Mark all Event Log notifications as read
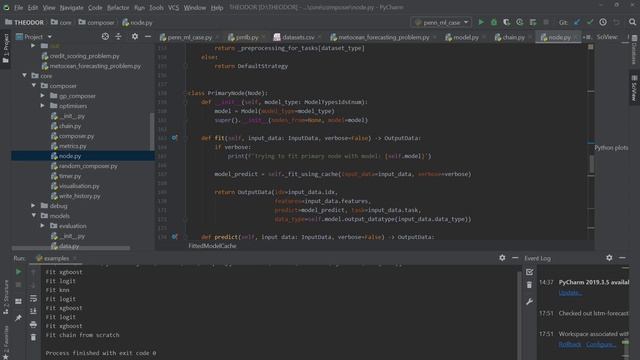Image resolution: width=640 pixels, height=360 pixels. [529, 272]
